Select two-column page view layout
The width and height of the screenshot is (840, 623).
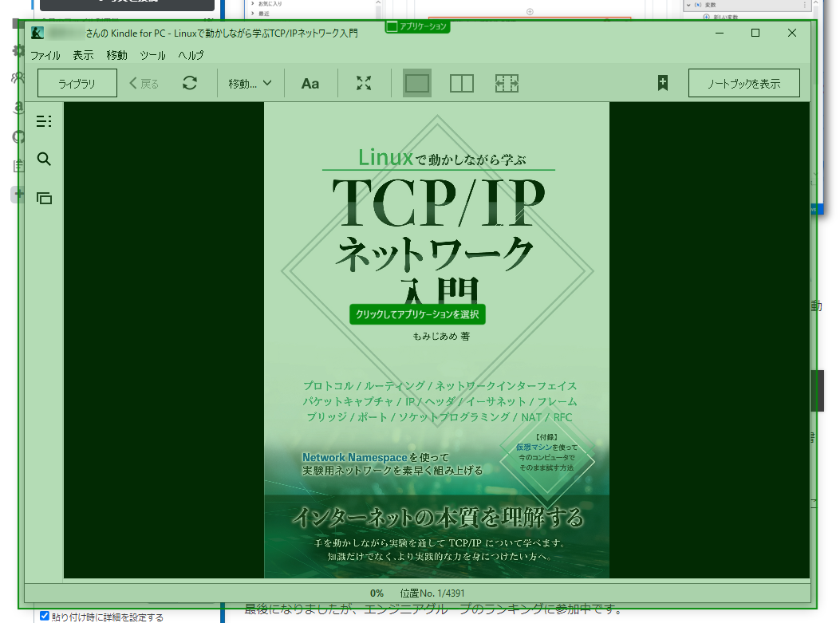click(462, 84)
